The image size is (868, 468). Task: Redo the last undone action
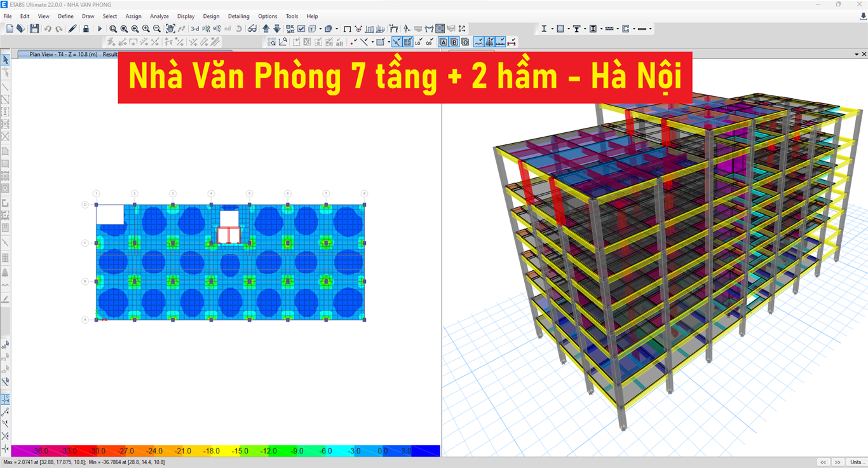coord(59,29)
